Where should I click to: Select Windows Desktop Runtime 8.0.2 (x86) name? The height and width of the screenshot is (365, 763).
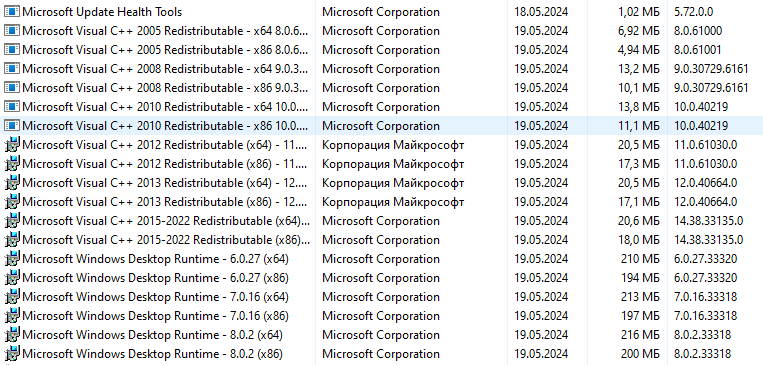pyautogui.click(x=152, y=354)
